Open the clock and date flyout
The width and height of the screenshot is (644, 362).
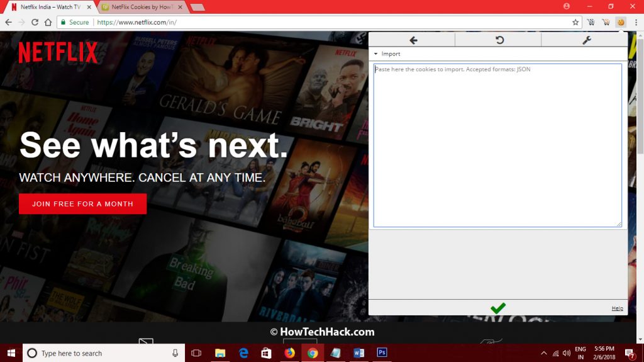click(x=604, y=353)
